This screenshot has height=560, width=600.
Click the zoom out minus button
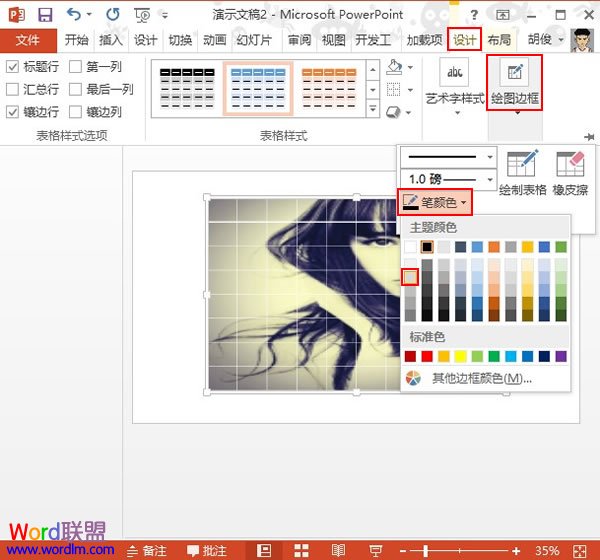403,551
